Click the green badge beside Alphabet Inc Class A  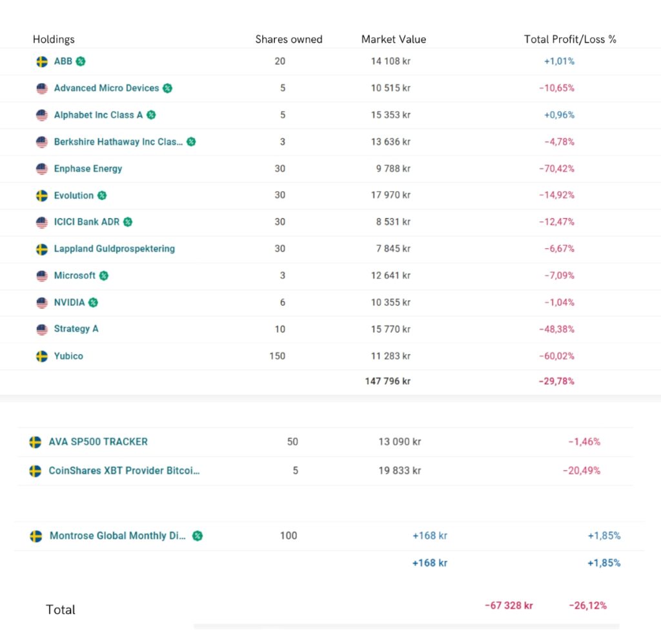151,115
